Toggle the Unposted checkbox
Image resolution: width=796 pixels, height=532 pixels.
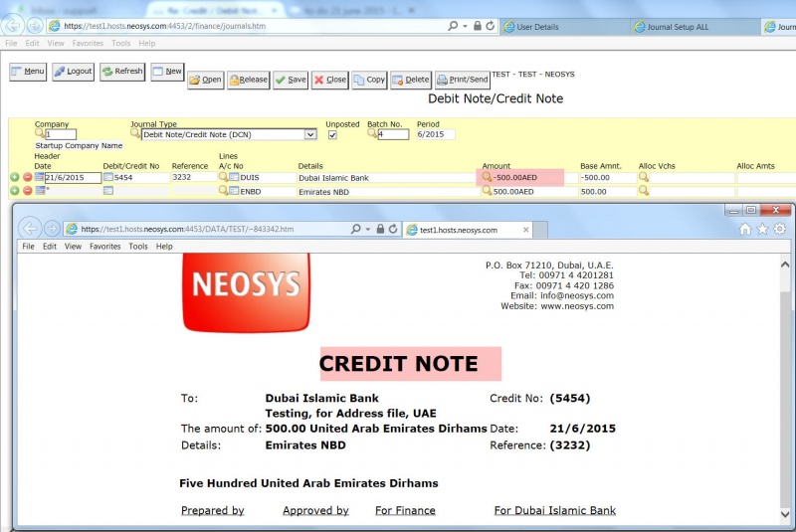pyautogui.click(x=332, y=135)
